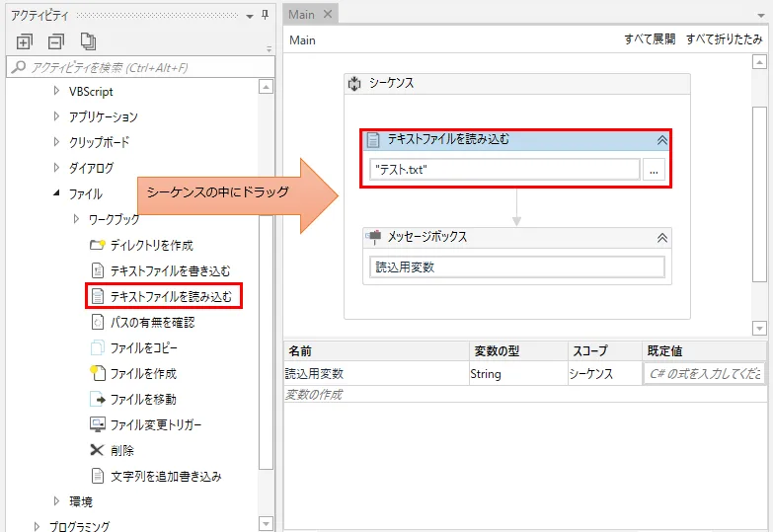
Task: Click the String variable type cell
Action: click(x=518, y=374)
